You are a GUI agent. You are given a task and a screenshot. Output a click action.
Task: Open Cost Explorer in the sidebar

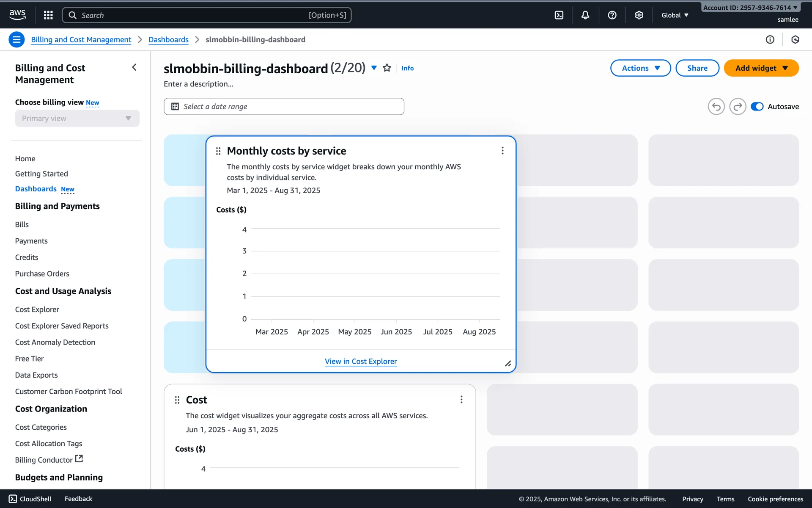[37, 309]
